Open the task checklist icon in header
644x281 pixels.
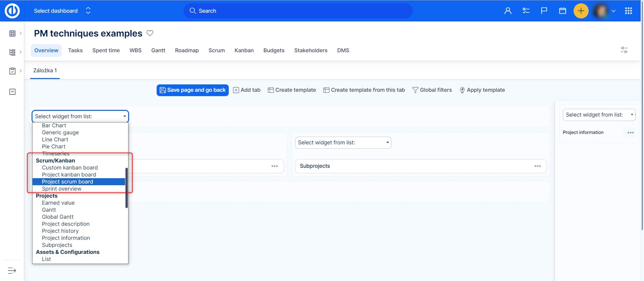click(x=526, y=11)
